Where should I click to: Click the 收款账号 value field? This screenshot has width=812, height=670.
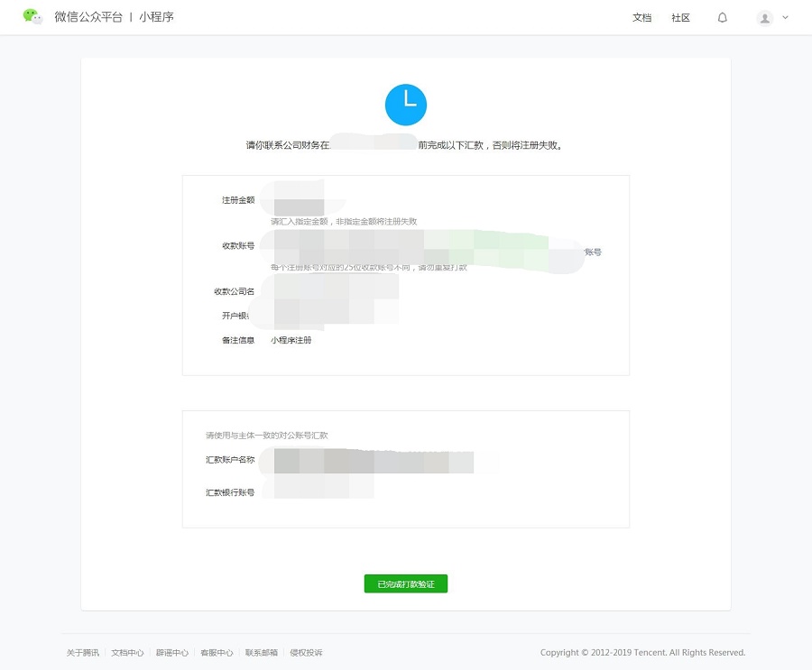(422, 251)
